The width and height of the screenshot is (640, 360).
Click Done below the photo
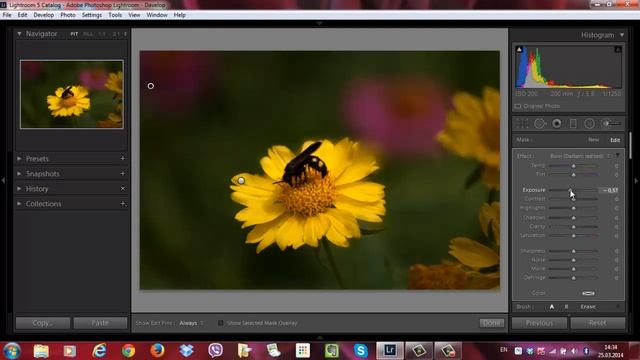click(x=491, y=323)
